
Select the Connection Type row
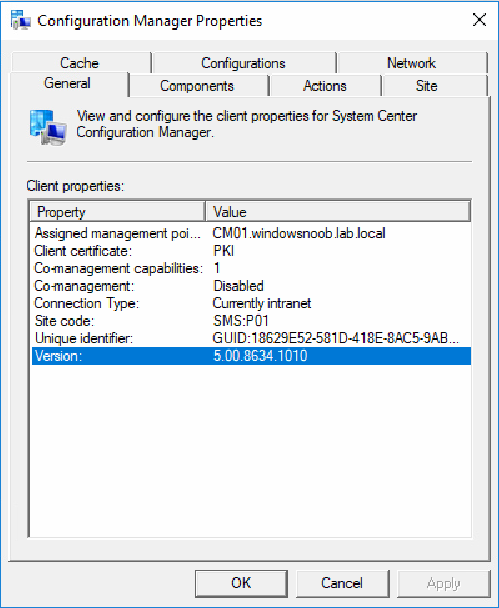[251, 303]
